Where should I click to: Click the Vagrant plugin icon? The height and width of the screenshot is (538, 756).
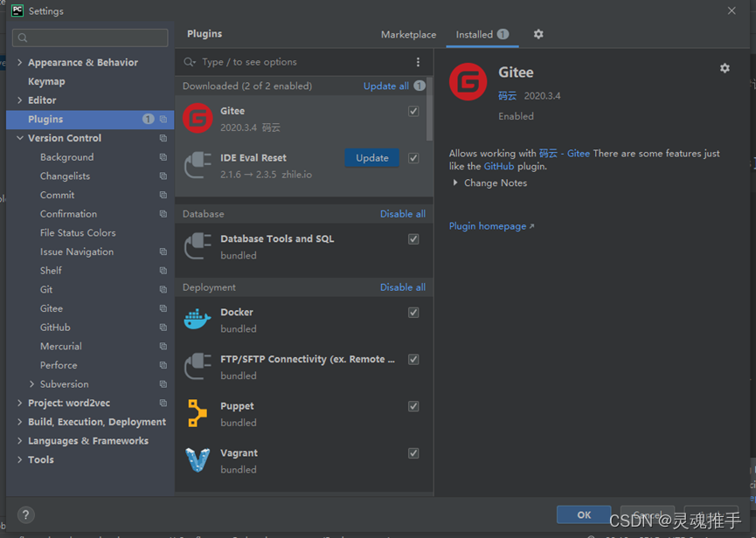(198, 460)
